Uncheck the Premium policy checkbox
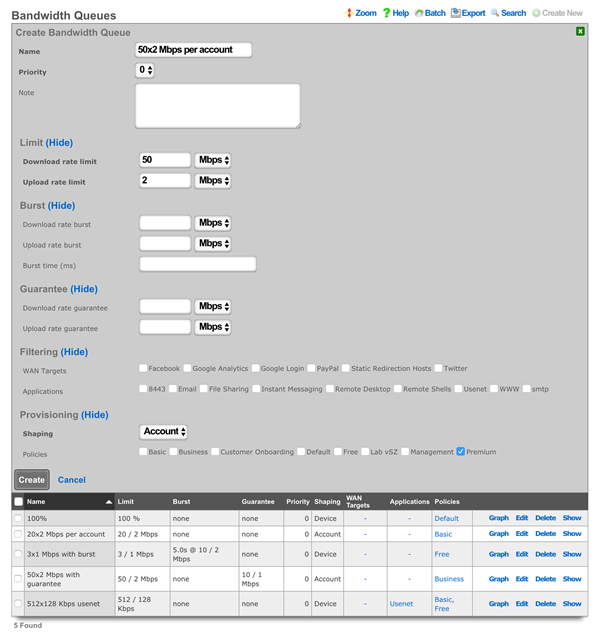604x634 pixels. click(x=460, y=452)
